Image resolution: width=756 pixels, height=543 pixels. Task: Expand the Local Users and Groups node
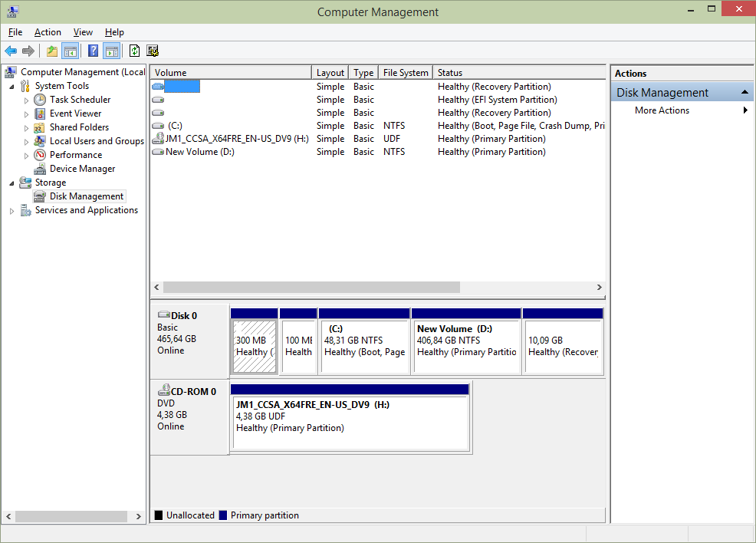pos(27,142)
